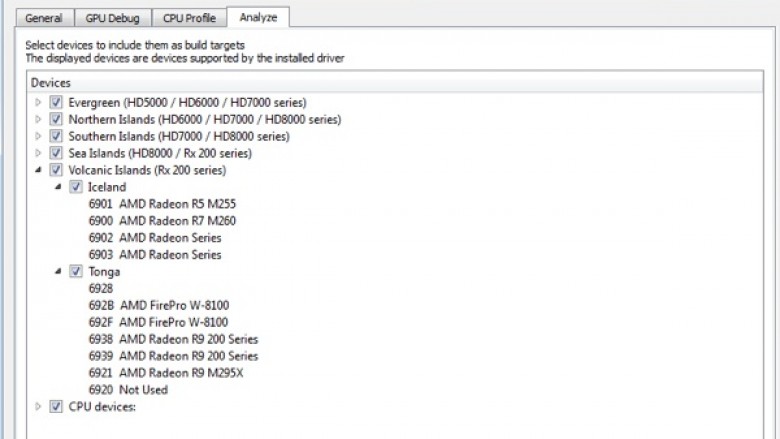Viewport: 780px width, 439px height.
Task: Open the CPU Profile tab
Action: [189, 18]
